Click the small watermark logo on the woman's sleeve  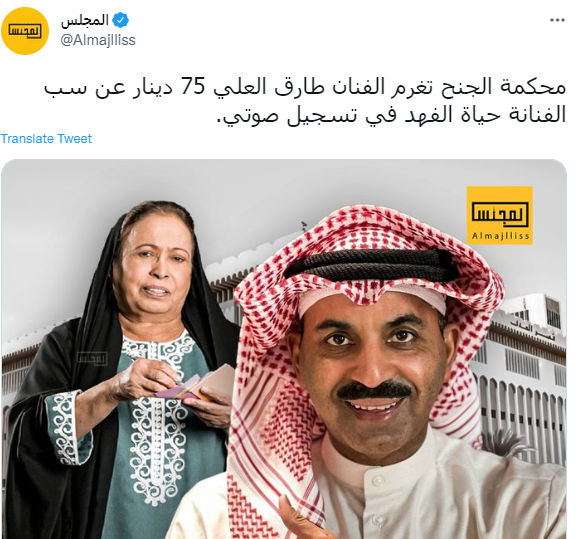point(92,358)
